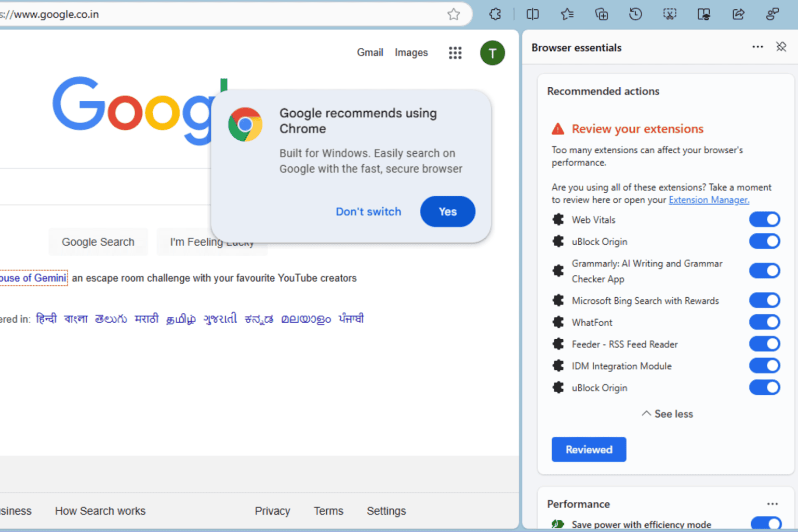Viewport: 798px width, 532px height.
Task: Open the Privacy footer link
Action: (272, 511)
